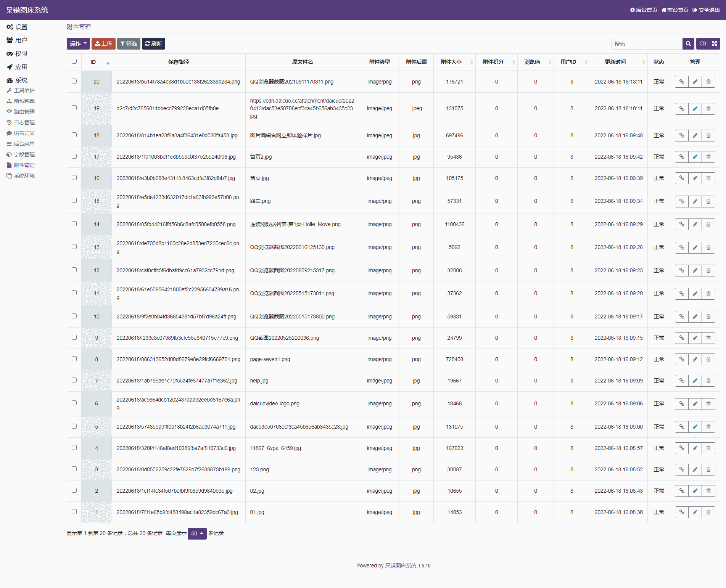Collapse the 系统 sidebar menu
Image resolution: width=726 pixels, height=588 pixels.
(x=17, y=80)
